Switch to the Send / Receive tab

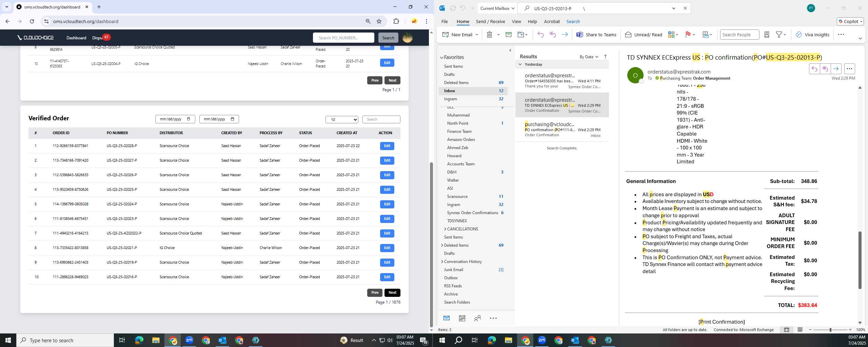(490, 21)
